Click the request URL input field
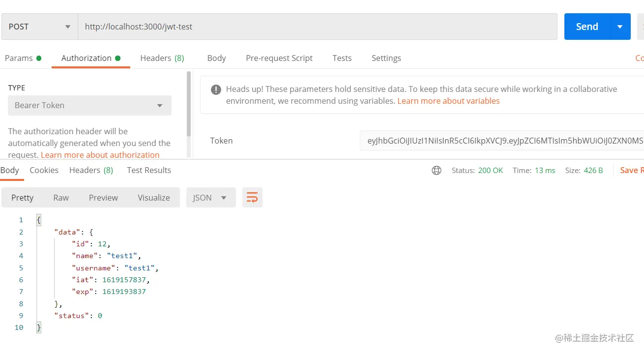The image size is (644, 353). click(317, 27)
